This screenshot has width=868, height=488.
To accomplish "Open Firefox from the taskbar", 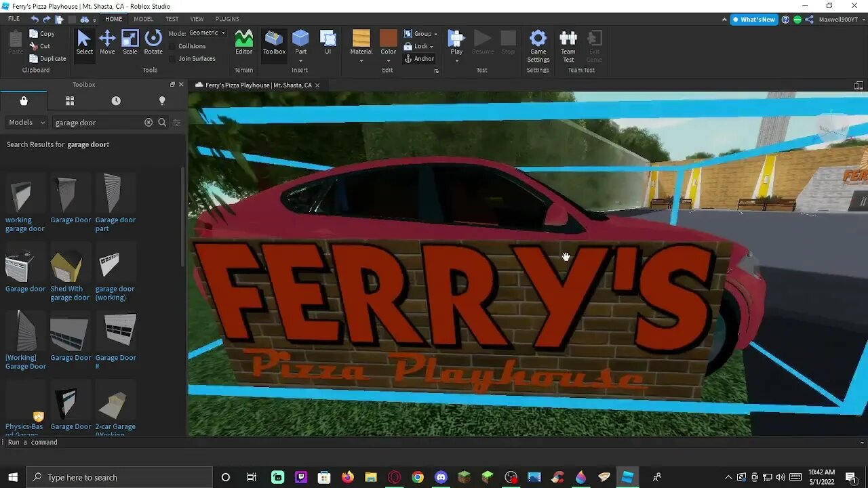I will pos(348,477).
